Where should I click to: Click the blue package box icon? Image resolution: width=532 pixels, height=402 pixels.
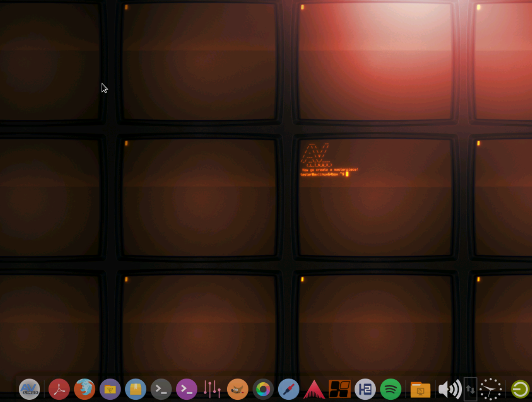[x=135, y=389]
